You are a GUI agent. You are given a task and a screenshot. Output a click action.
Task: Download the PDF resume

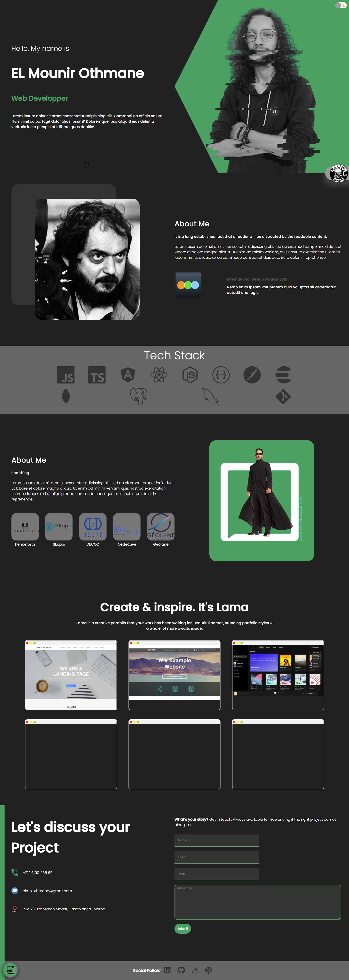(x=10, y=970)
